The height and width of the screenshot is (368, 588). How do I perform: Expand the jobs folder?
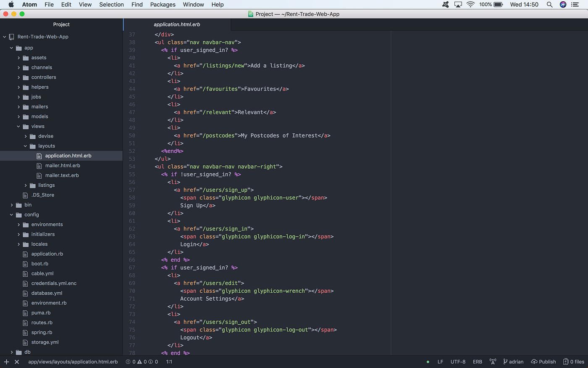(x=19, y=97)
